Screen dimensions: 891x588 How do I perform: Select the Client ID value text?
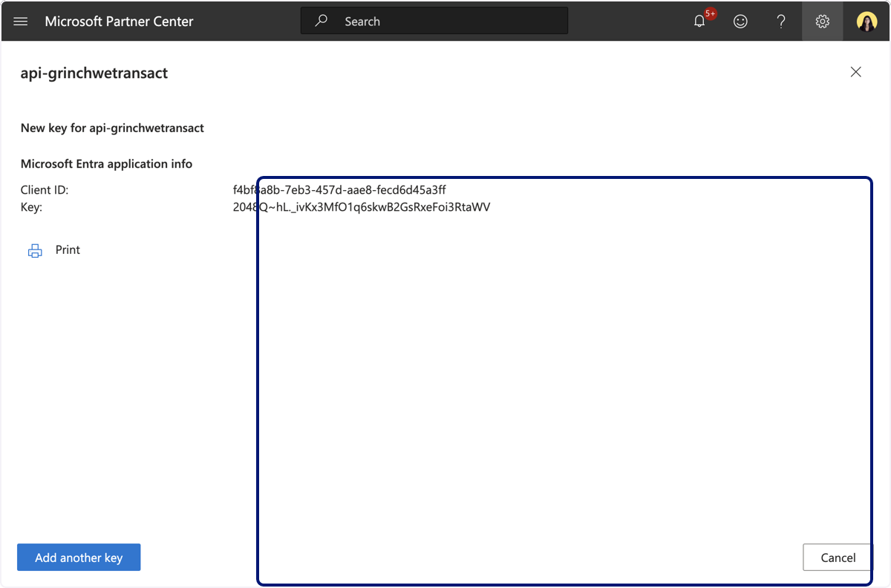coord(339,190)
